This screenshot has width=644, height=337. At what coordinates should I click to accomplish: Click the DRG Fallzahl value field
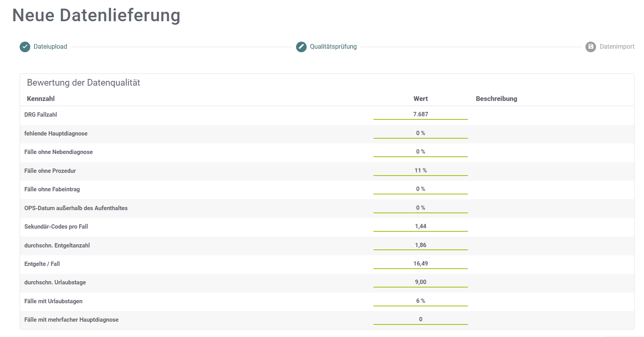[x=420, y=114]
